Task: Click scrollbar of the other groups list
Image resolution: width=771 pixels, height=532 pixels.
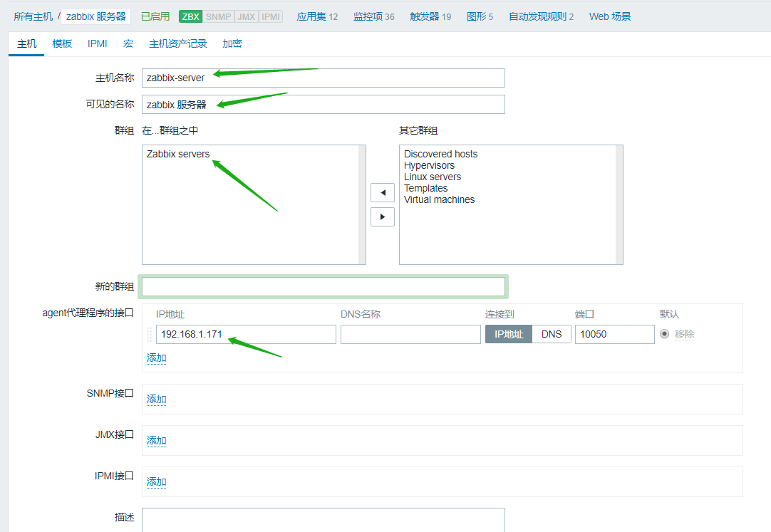Action: [x=619, y=204]
